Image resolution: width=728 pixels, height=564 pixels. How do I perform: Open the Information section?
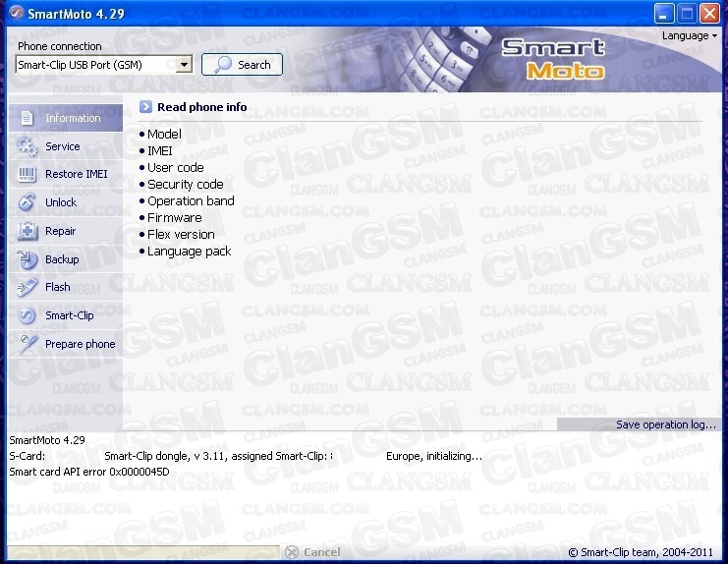pyautogui.click(x=66, y=118)
